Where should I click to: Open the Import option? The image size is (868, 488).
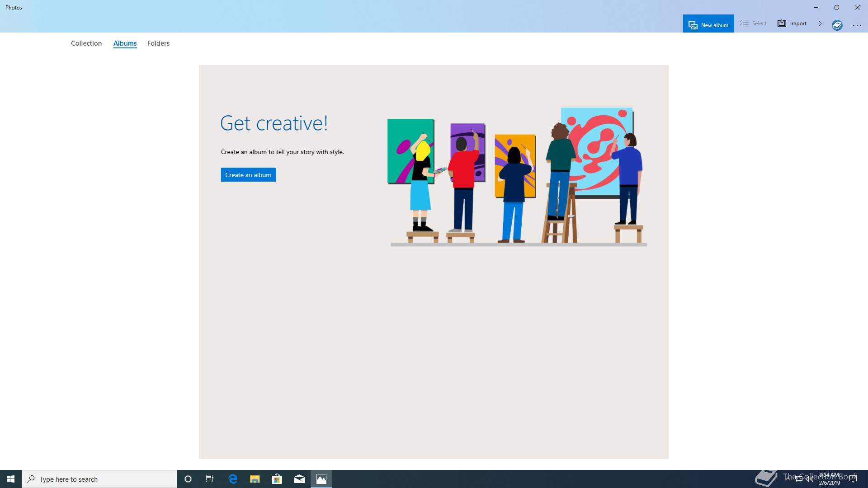point(792,23)
